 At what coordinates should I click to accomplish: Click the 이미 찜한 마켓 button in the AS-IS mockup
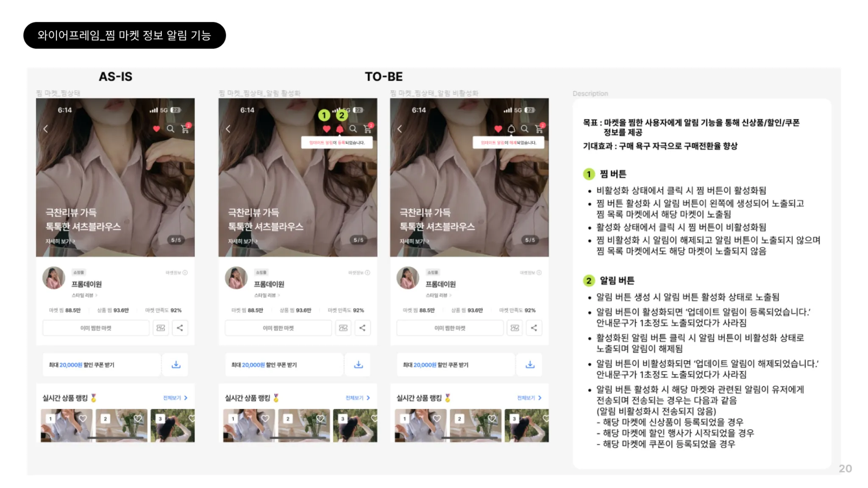click(96, 328)
